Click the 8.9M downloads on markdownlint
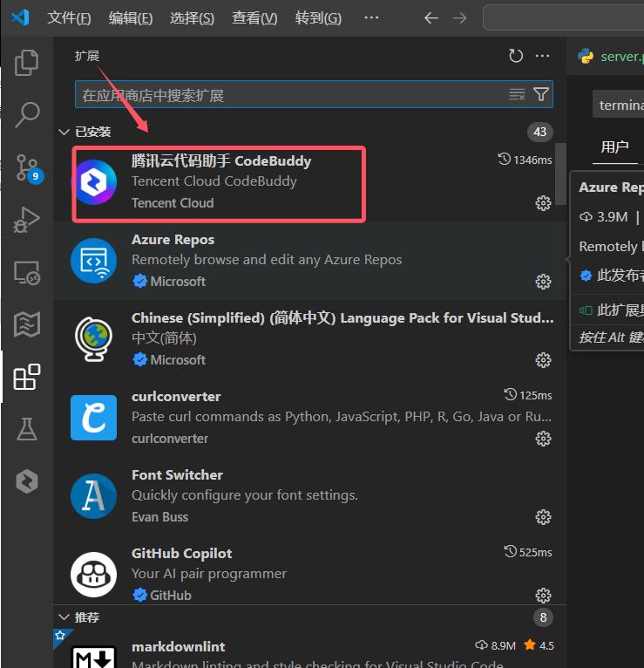 pyautogui.click(x=496, y=646)
